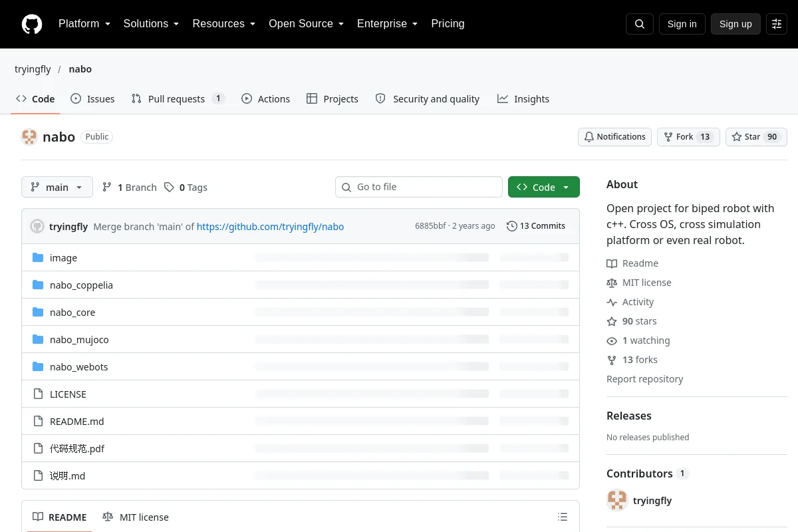
Task: View the 90 stars link
Action: [632, 321]
